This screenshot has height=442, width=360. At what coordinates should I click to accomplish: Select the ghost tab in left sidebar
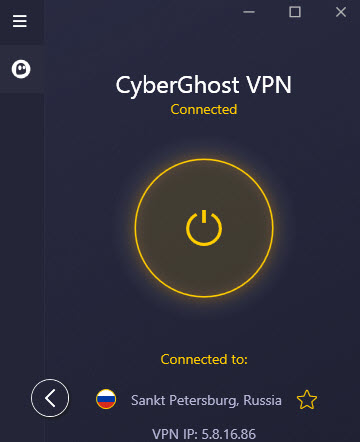[22, 69]
